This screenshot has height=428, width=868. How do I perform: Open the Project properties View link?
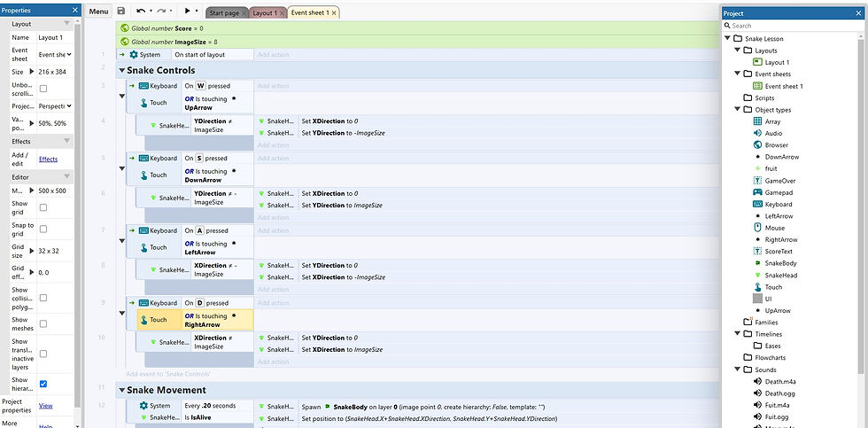pos(45,406)
